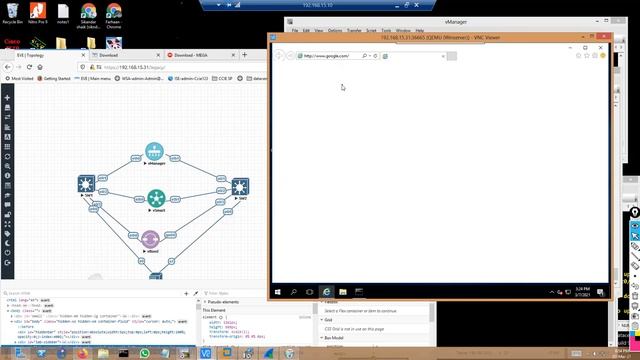The width and height of the screenshot is (640, 360).
Task: Open the Networks arrows icon in EVE sidebar
Action: point(7,118)
